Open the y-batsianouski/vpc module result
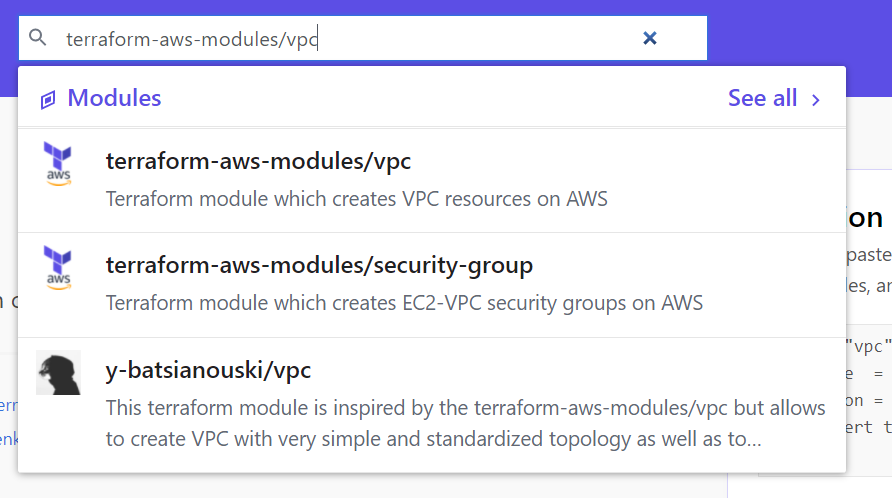Viewport: 892px width, 498px height. [x=208, y=371]
